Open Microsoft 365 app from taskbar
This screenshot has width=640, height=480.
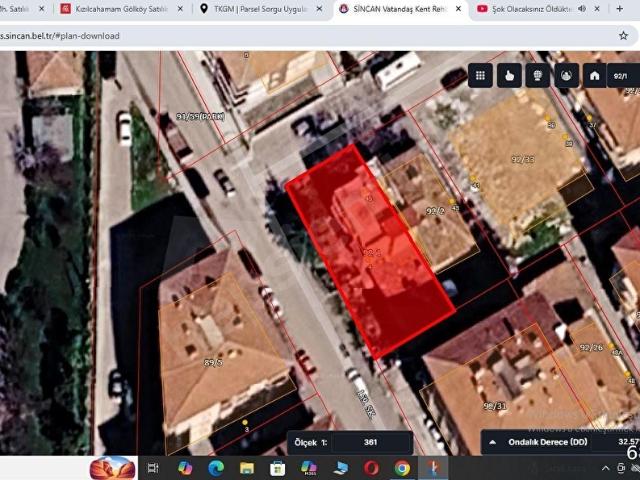click(x=309, y=468)
